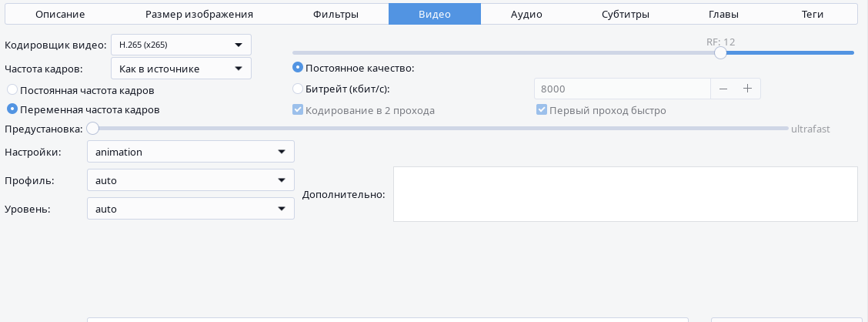Click the Дополнительно text field
This screenshot has width=868, height=322.
click(x=625, y=194)
